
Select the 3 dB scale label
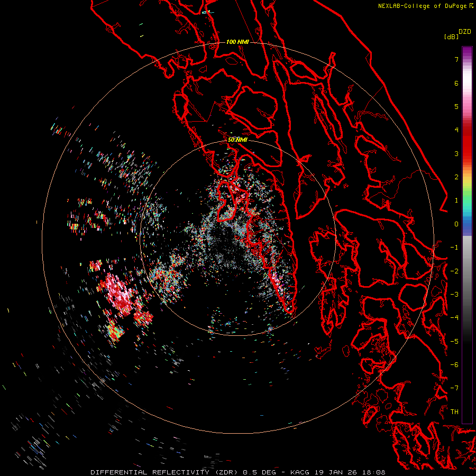tap(456, 153)
